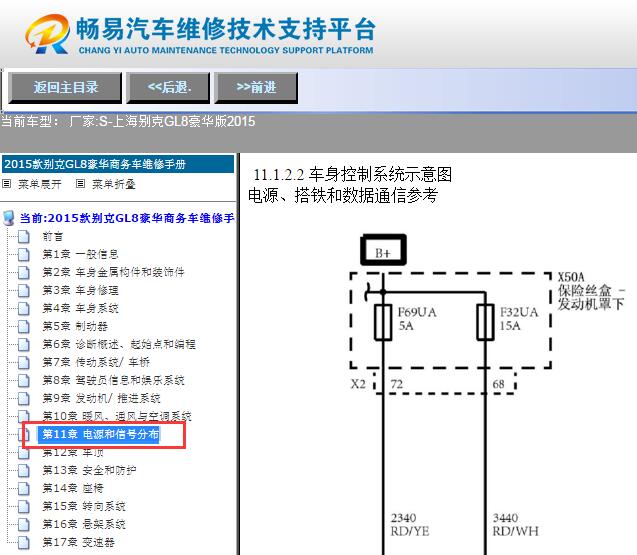Click document icon beside 第8章

[24, 380]
